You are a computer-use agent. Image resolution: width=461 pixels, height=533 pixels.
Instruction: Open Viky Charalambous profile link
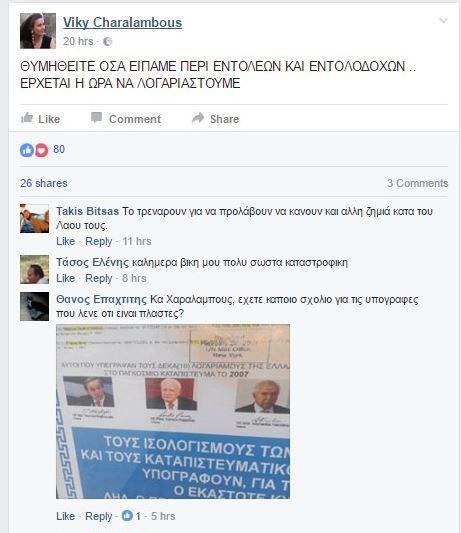coord(122,23)
